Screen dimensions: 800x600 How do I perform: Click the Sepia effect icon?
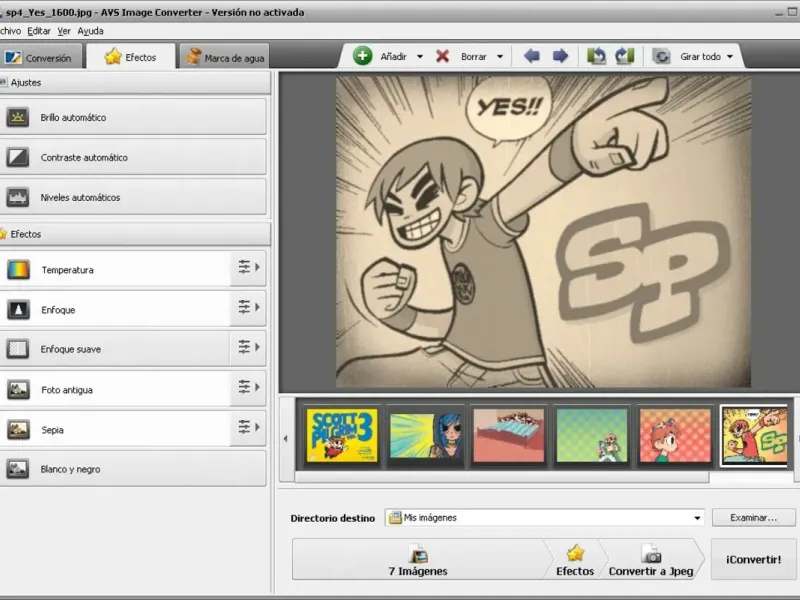tap(18, 430)
